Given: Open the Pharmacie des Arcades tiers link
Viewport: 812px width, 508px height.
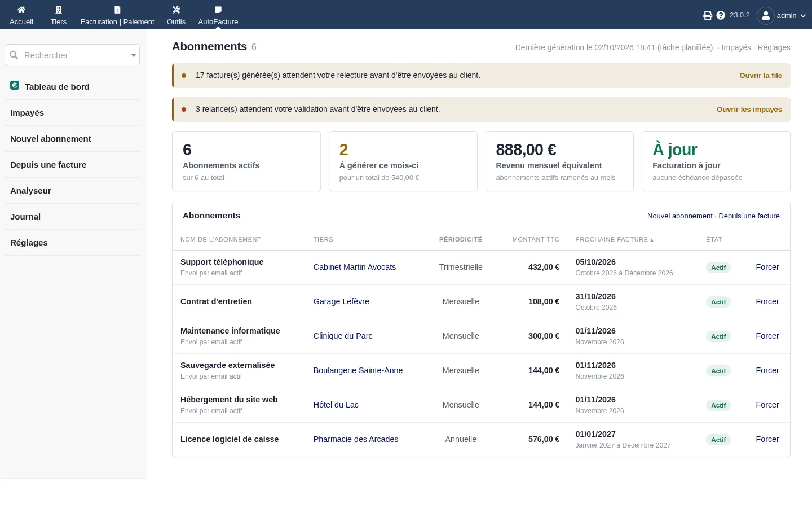Looking at the screenshot, I should [356, 439].
